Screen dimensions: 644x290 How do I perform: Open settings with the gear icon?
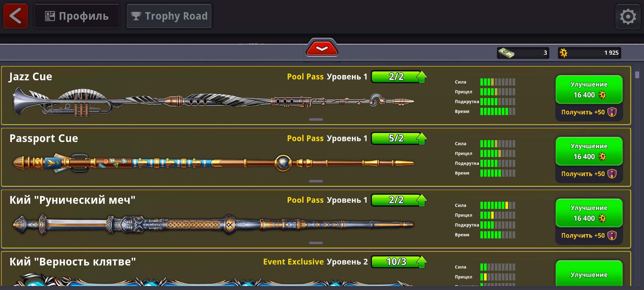point(628,17)
